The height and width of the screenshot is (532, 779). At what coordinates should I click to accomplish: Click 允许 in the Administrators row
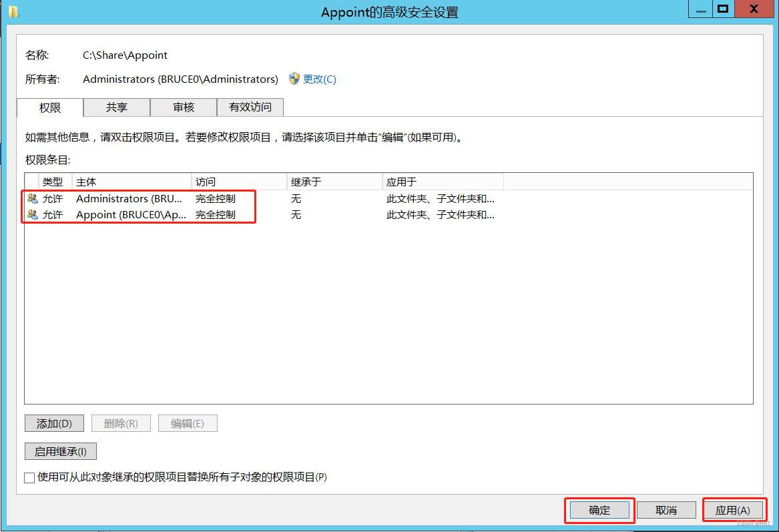(53, 199)
